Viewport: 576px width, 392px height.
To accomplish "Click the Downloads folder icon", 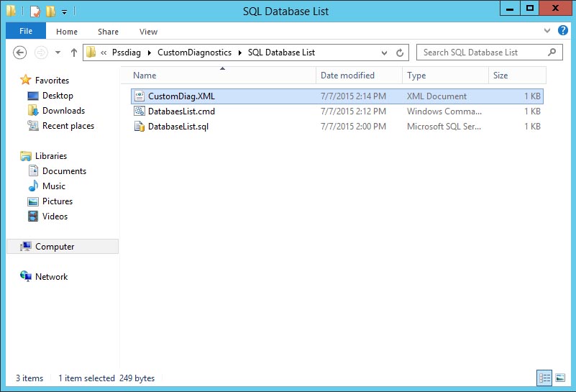I will point(33,110).
